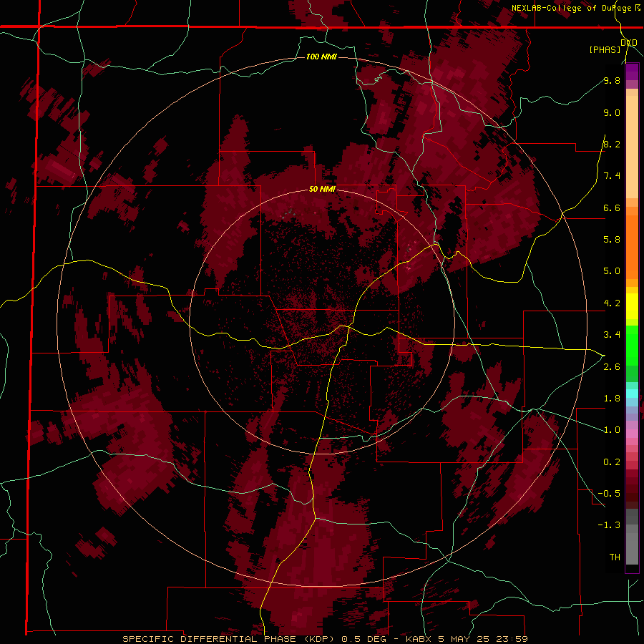Click the Specific Differential Phase KABX caption
This screenshot has height=644, width=644.
click(x=325, y=639)
